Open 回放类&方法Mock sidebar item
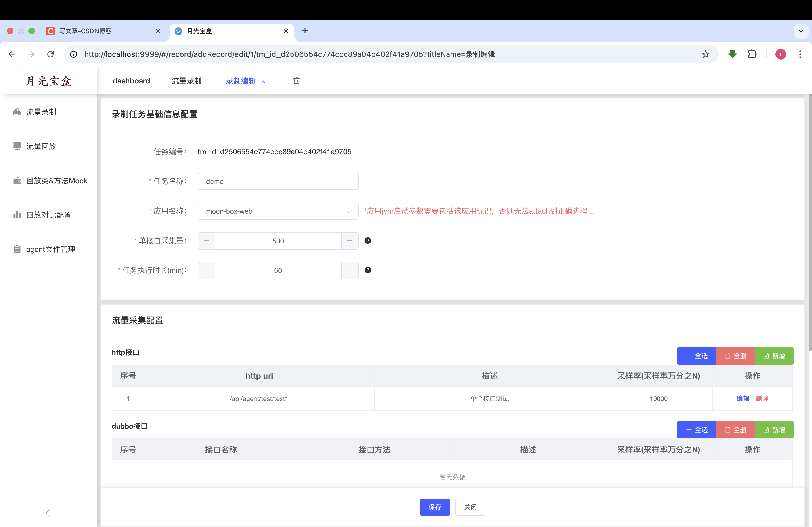Image resolution: width=812 pixels, height=527 pixels. pos(57,181)
